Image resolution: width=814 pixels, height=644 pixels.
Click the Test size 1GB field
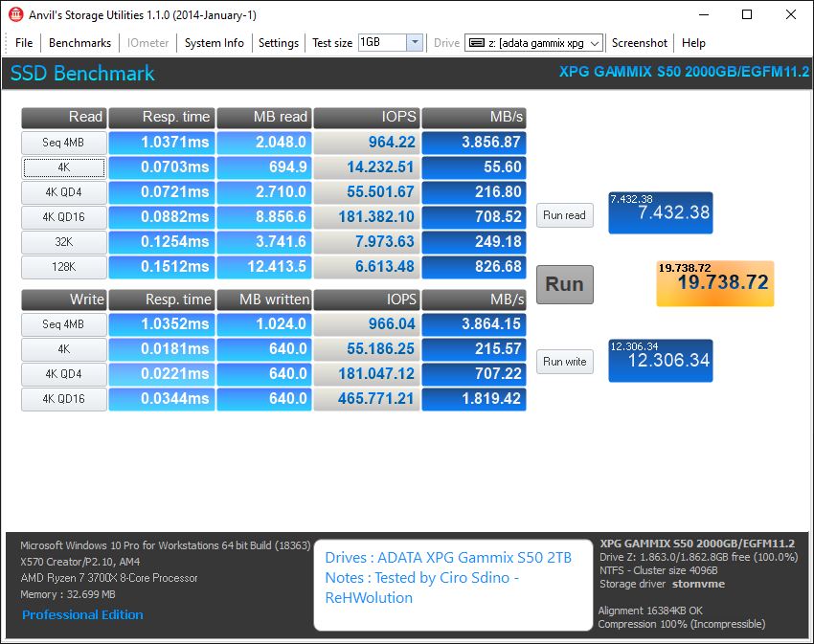(382, 42)
